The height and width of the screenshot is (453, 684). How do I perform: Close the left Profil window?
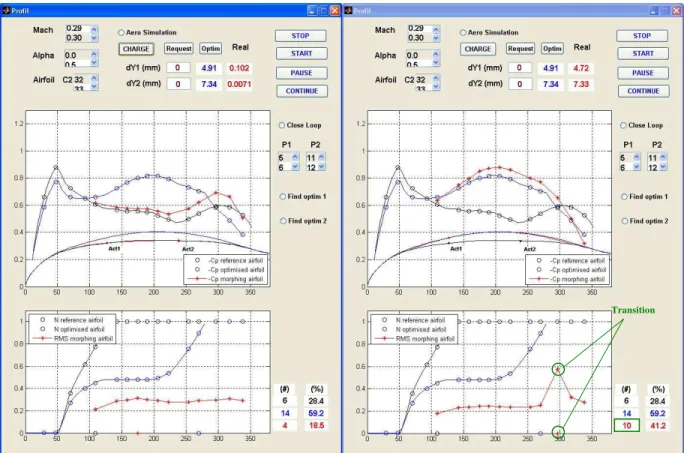pos(335,10)
